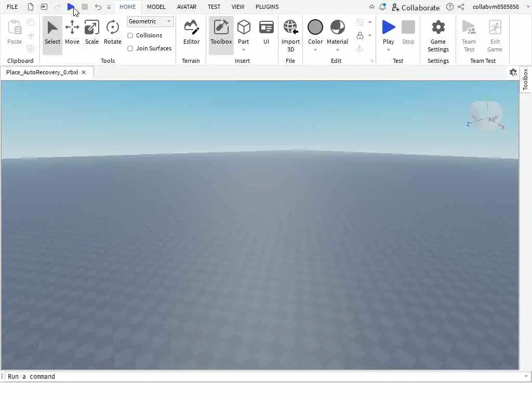The height and width of the screenshot is (399, 532).
Task: Click the help question mark icon
Action: tap(449, 7)
